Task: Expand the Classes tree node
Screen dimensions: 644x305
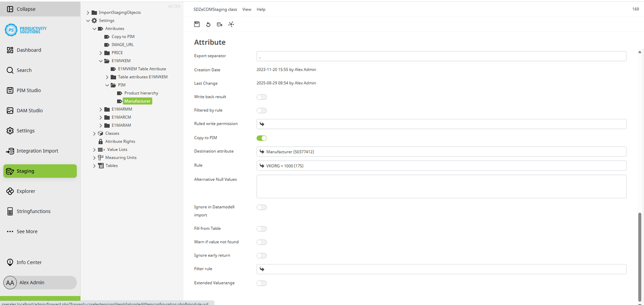Action: [x=94, y=133]
